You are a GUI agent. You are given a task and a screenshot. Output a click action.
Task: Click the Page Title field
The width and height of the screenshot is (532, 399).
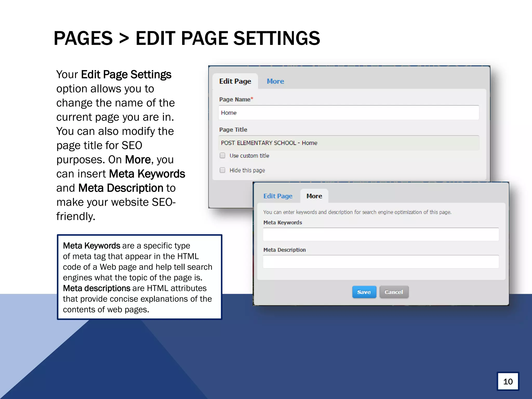coord(349,143)
